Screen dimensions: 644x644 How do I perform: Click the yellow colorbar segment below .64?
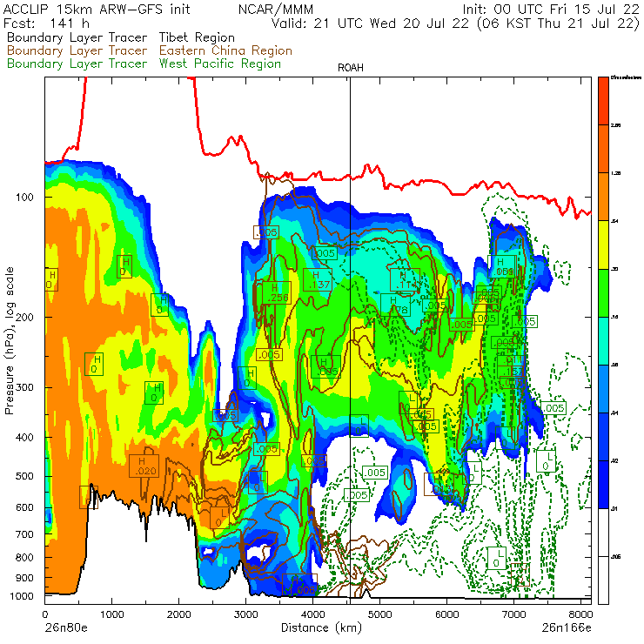coord(603,245)
